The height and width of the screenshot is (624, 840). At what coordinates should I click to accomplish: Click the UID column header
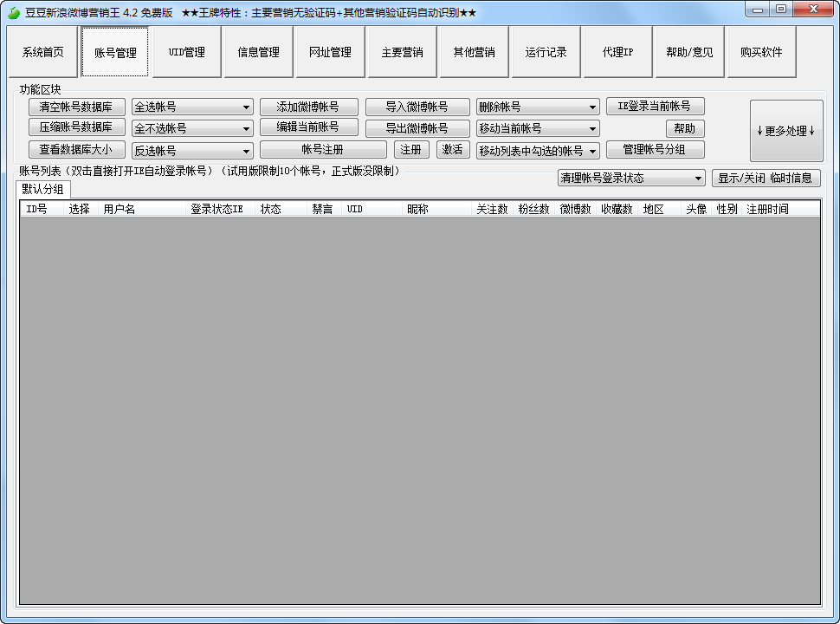pos(372,209)
